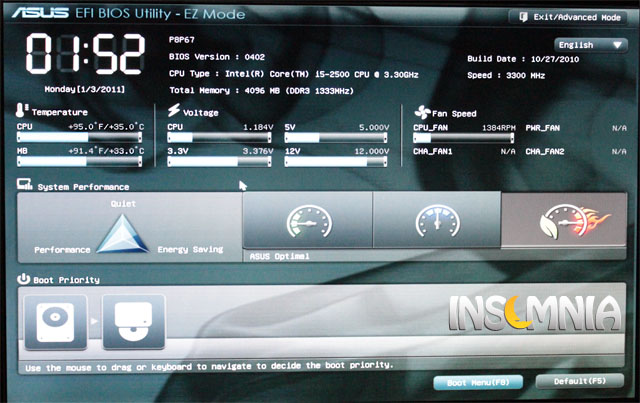Select the hard disk boot device icon

click(56, 322)
